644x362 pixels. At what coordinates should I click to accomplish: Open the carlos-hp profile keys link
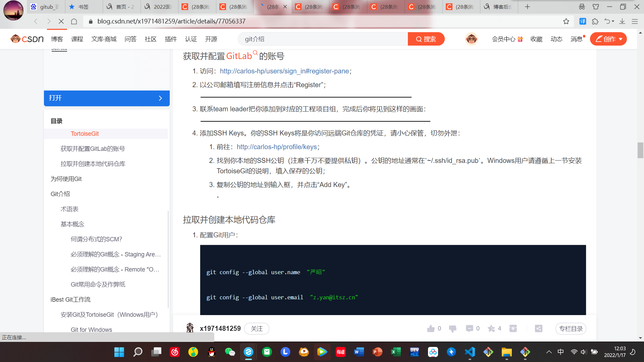277,147
